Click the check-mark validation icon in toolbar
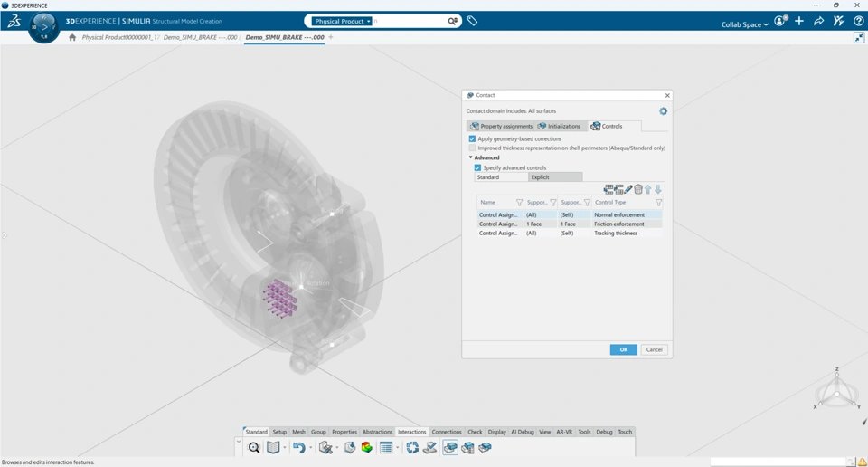Screen dimensions: 868x467 [x=429, y=448]
